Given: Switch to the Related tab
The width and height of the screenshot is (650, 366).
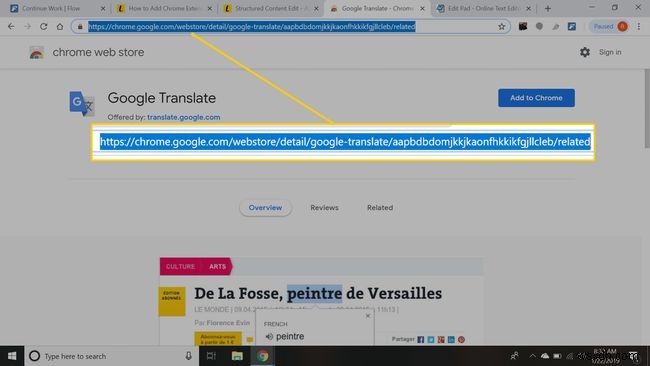Looking at the screenshot, I should click(x=380, y=208).
